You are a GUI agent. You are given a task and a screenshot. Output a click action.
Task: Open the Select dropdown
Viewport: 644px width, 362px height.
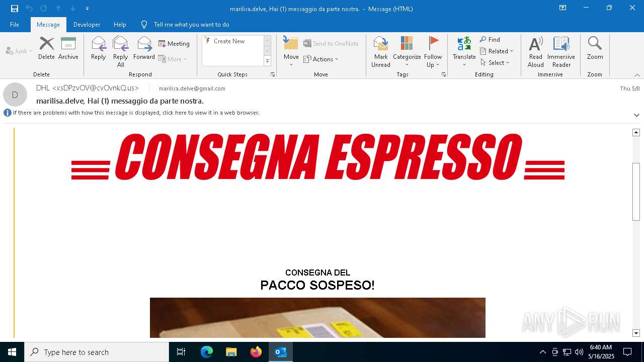tap(495, 63)
